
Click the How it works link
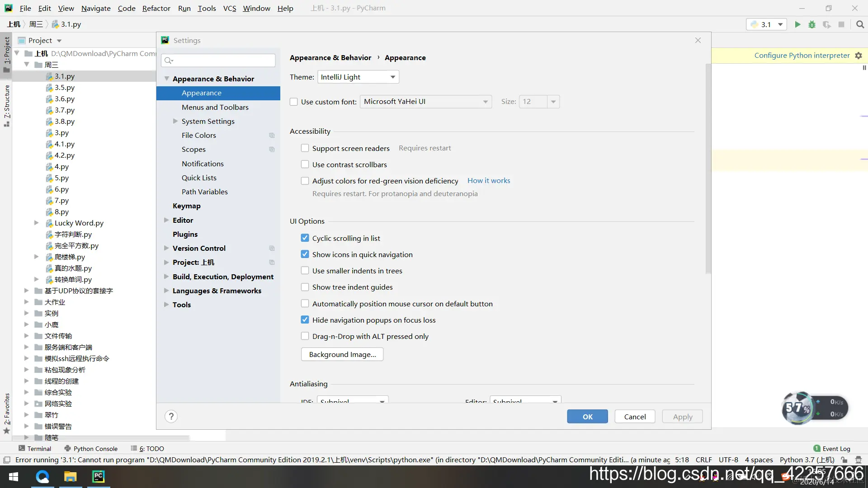[x=489, y=180]
